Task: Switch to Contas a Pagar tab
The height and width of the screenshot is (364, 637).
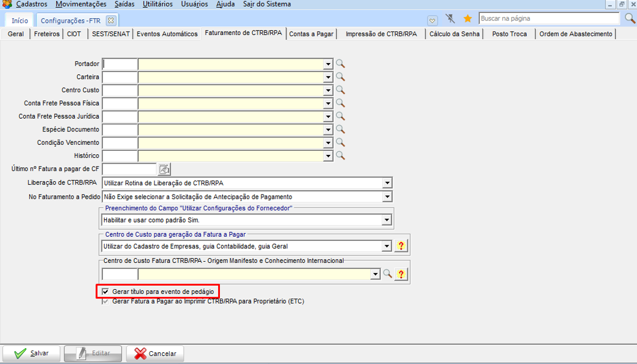Action: 311,34
